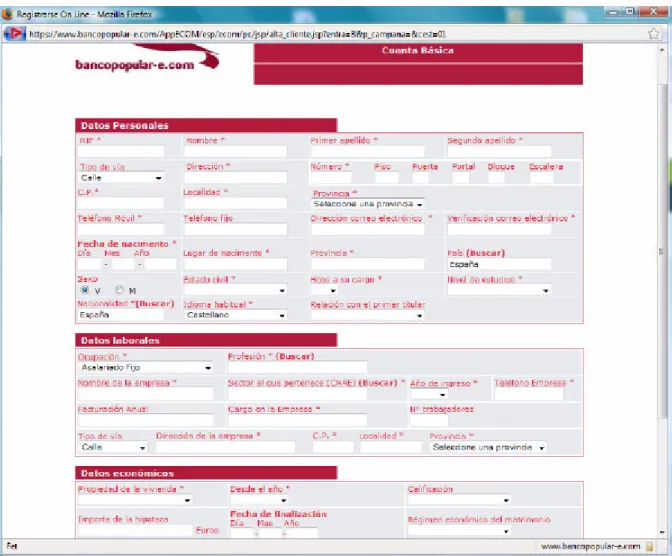Click the C.P. input field in Datos Personales
The height and width of the screenshot is (556, 672).
[x=121, y=203]
